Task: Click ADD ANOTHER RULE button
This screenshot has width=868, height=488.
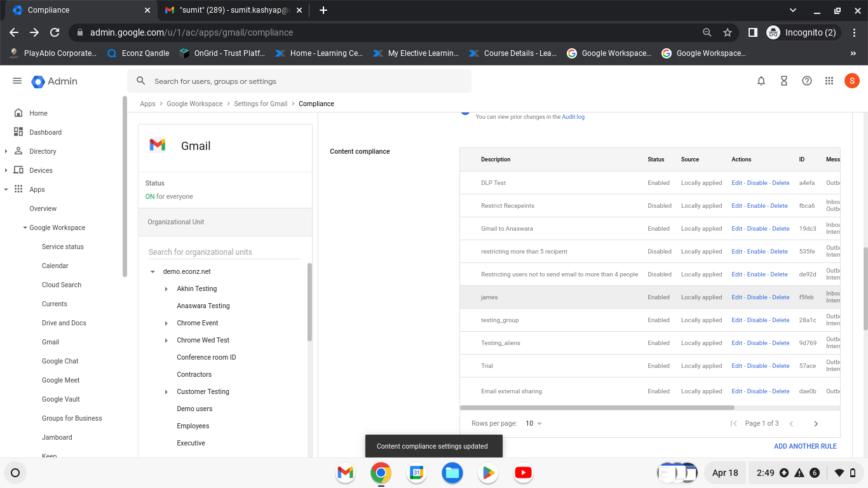Action: point(805,446)
